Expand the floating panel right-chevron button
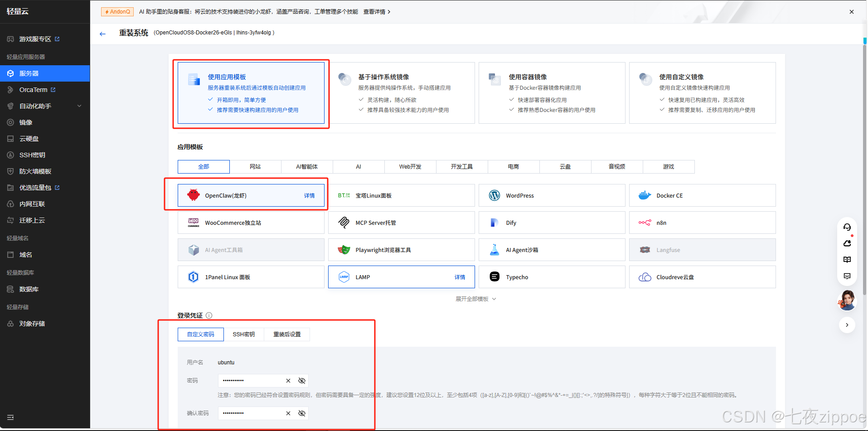 pos(847,325)
